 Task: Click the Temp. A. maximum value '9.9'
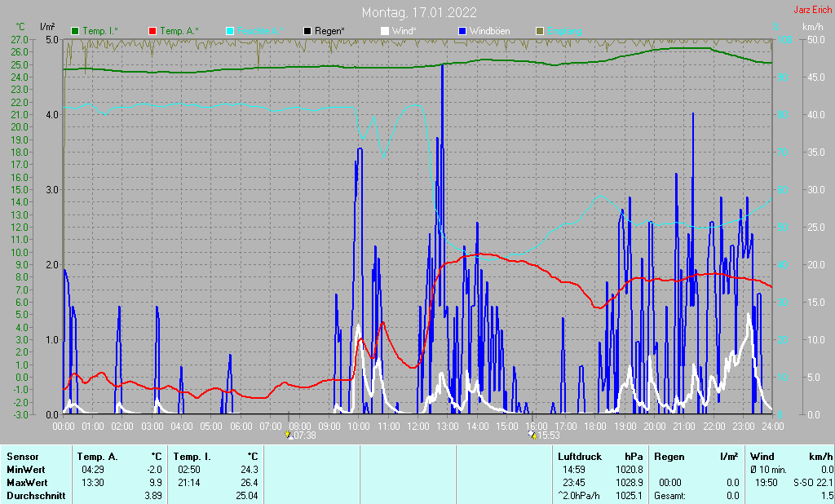point(156,483)
